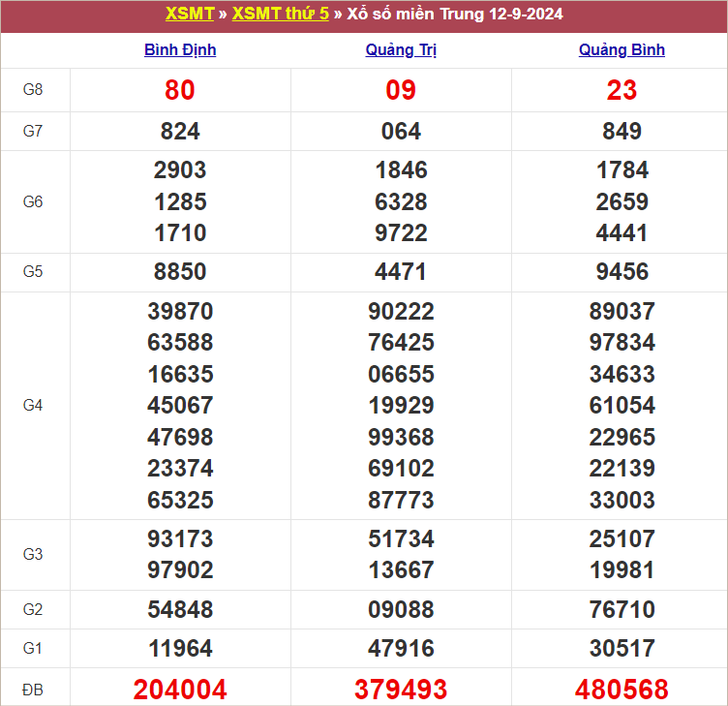This screenshot has height=706, width=728.
Task: Click the G4 number 76425
Action: pos(401,342)
